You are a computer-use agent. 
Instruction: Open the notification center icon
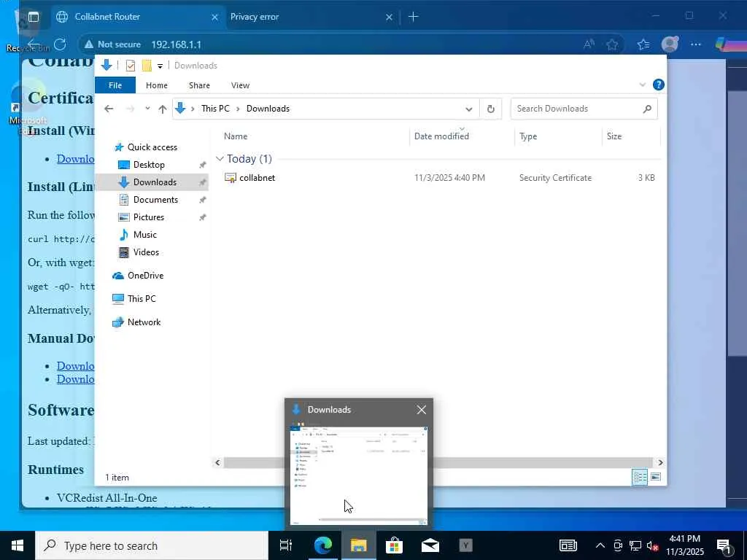[724, 547]
